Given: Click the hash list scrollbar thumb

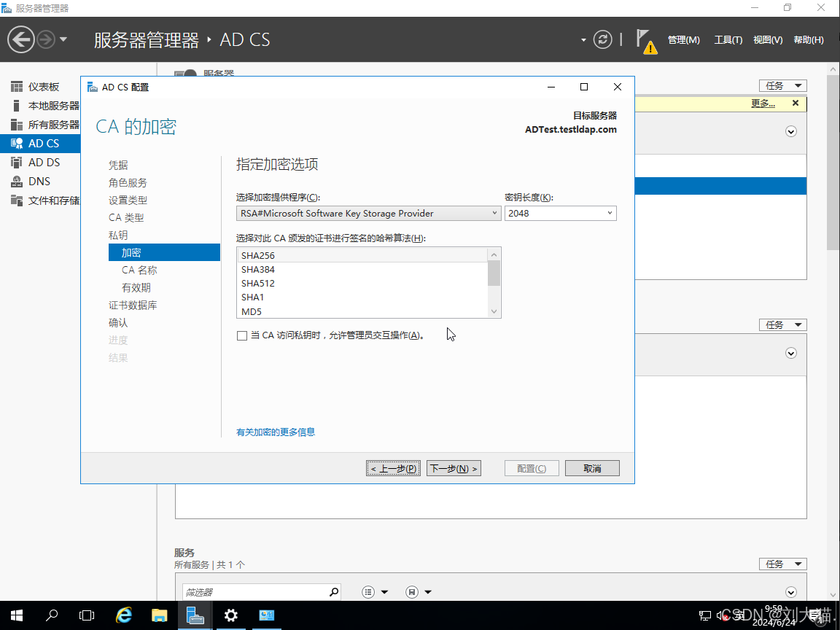Looking at the screenshot, I should click(494, 273).
